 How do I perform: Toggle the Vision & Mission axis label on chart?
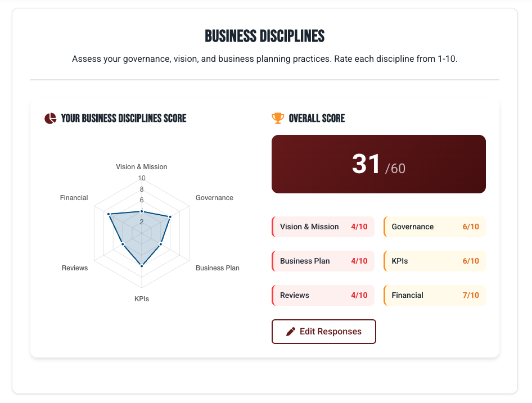pos(141,166)
